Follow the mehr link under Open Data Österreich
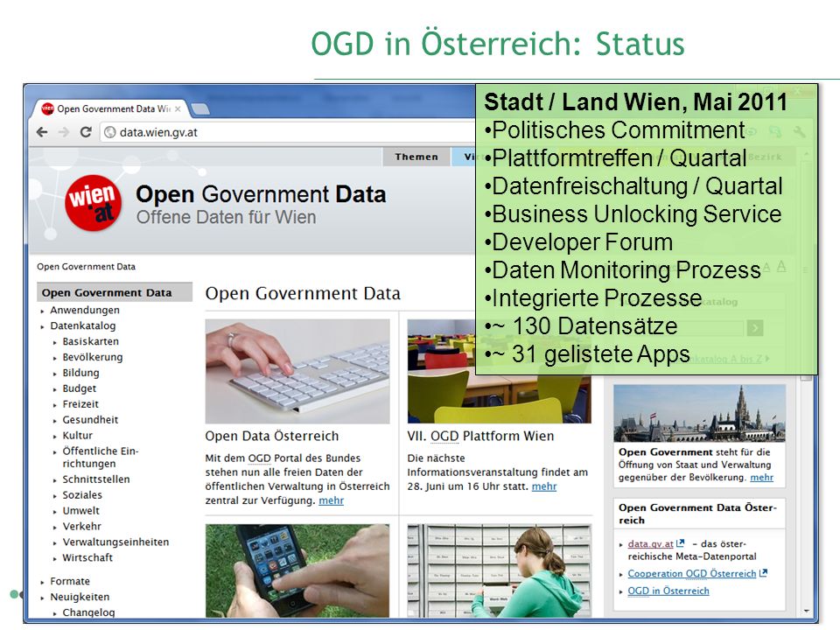Screen dimensions: 840x630 [x=331, y=500]
